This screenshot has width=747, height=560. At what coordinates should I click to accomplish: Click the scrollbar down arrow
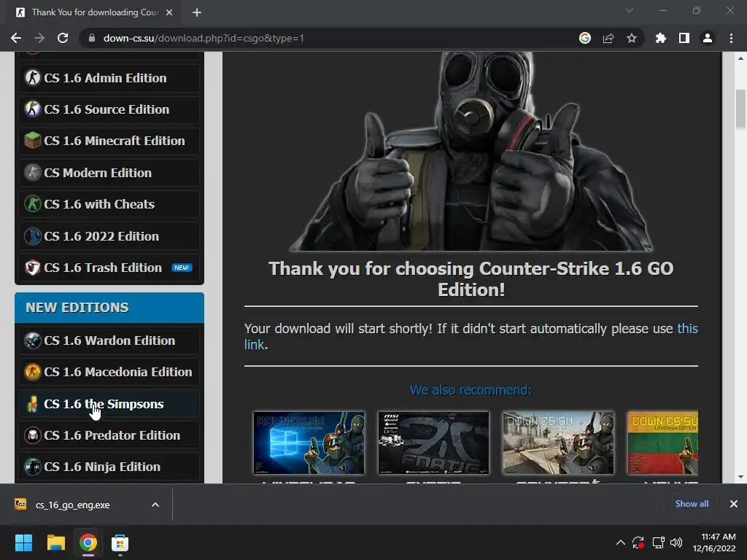coord(740,477)
